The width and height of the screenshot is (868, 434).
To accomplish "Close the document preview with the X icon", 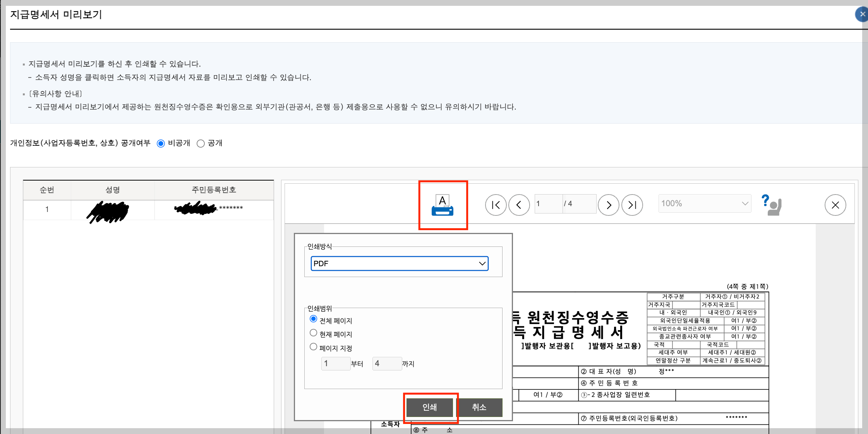I will (x=835, y=205).
